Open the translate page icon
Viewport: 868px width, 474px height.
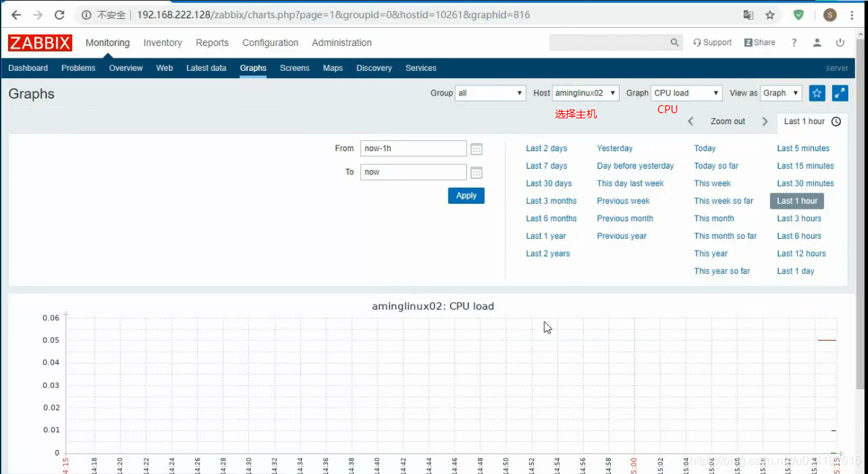(748, 15)
